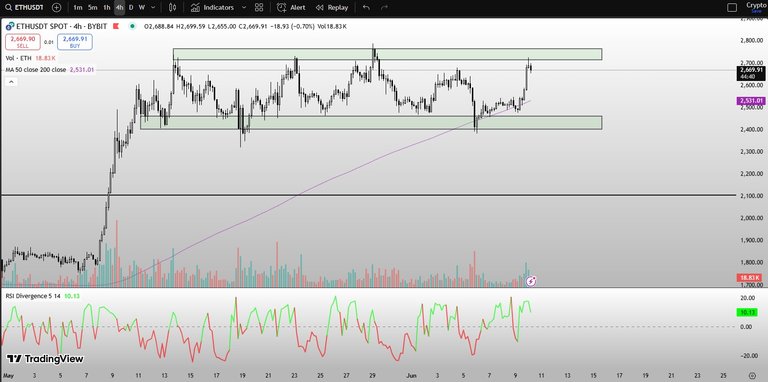The image size is (768, 382).
Task: Switch to the 1m timeframe
Action: click(x=78, y=7)
